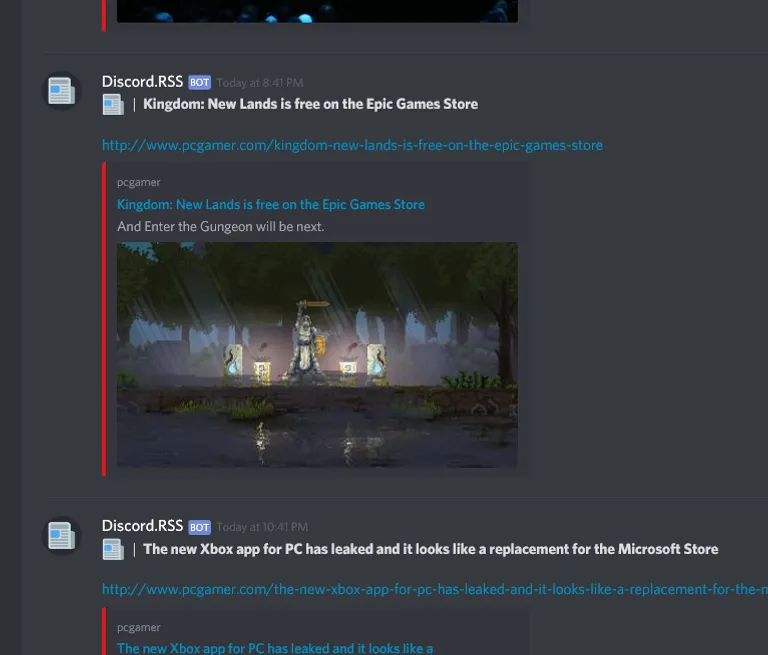Image resolution: width=768 pixels, height=655 pixels.
Task: Open pcgamer kingdom-new-lands URL link
Action: 352,146
